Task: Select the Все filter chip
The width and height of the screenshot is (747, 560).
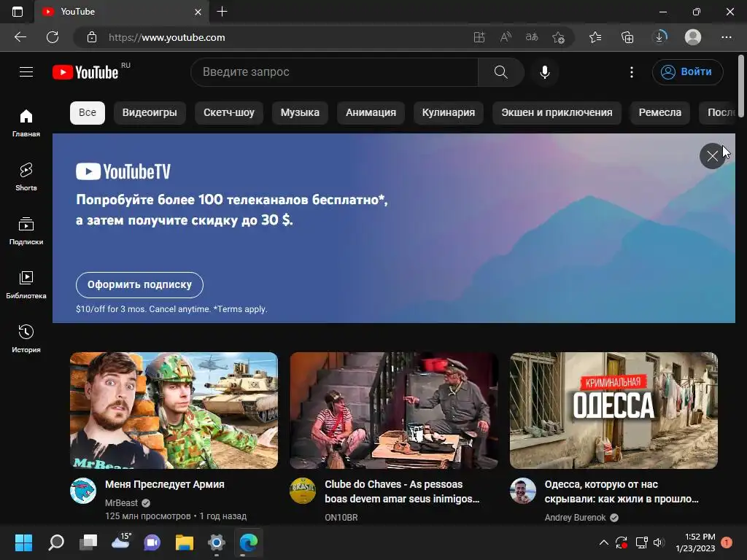Action: [88, 112]
